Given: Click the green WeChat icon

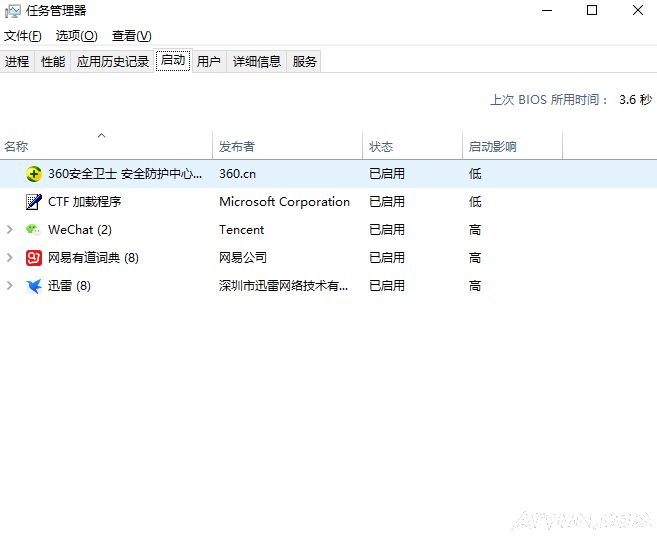Looking at the screenshot, I should pos(33,229).
